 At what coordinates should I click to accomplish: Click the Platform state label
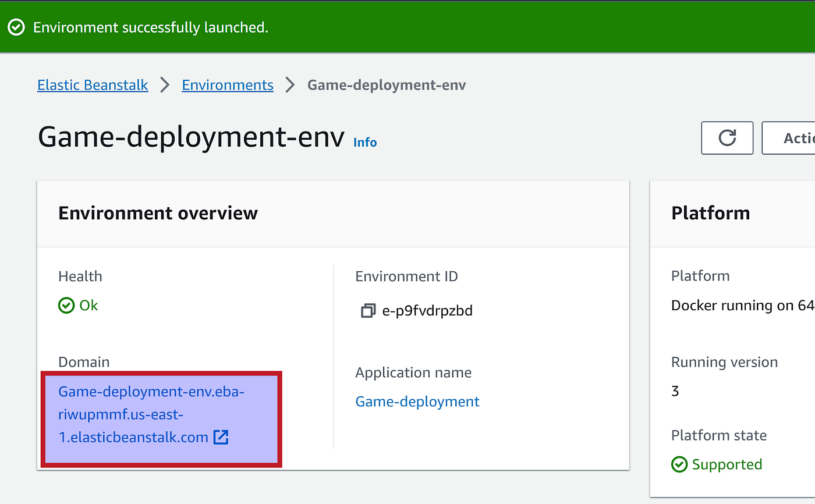click(719, 435)
